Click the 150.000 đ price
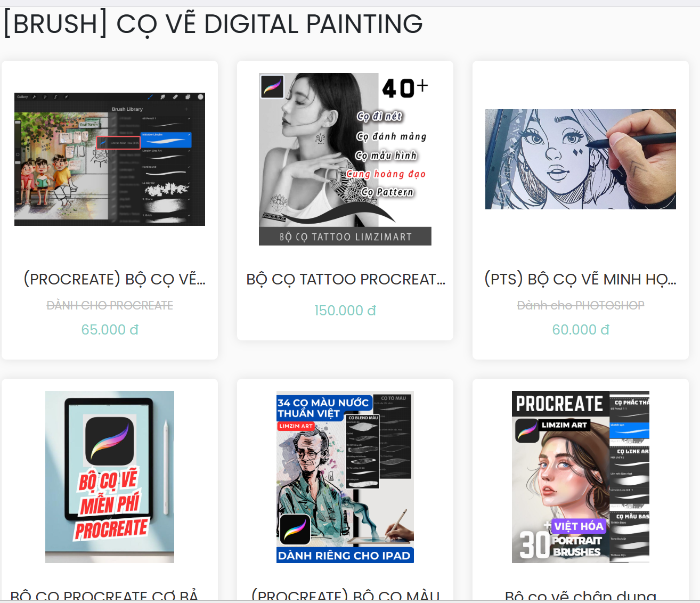 [x=345, y=311]
